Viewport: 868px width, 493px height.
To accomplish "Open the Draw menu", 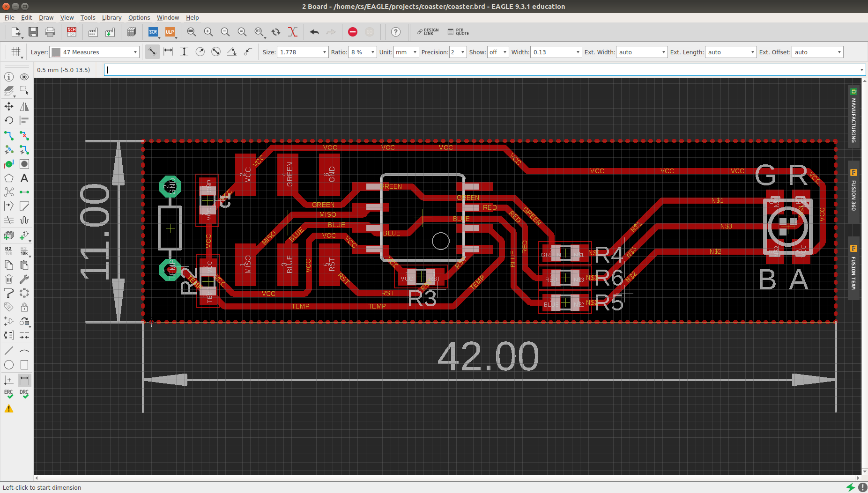I will [46, 17].
